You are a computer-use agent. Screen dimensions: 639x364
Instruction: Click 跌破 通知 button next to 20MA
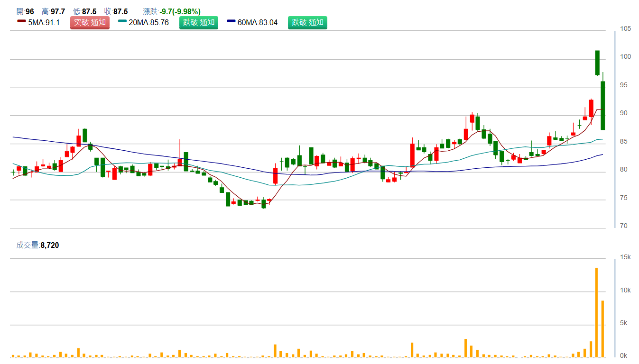198,22
